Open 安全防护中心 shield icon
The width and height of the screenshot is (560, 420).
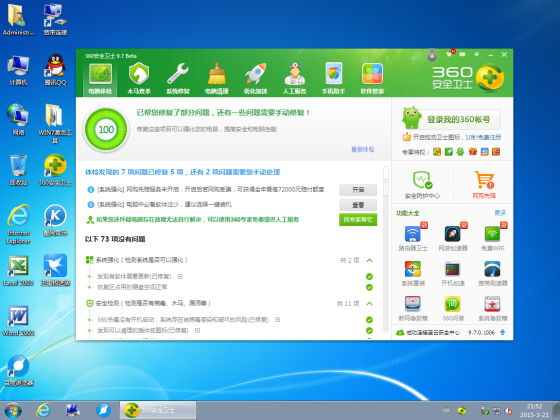coord(422,184)
